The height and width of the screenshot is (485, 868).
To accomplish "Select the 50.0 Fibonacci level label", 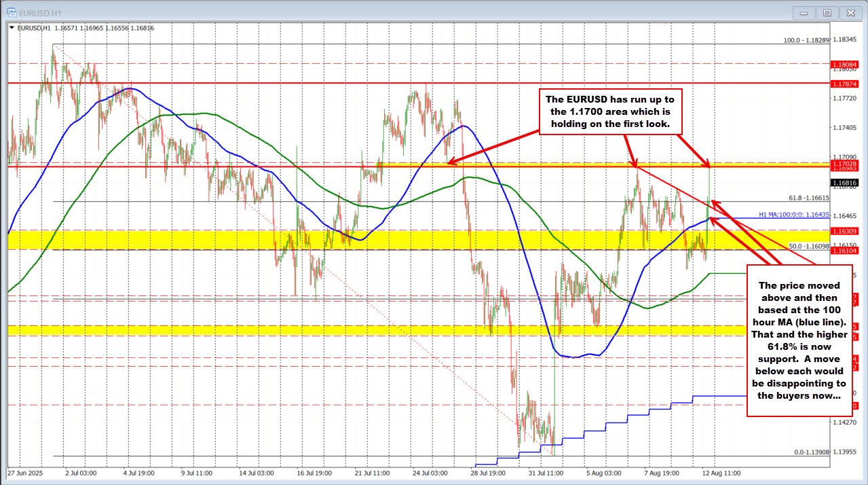I will point(808,245).
